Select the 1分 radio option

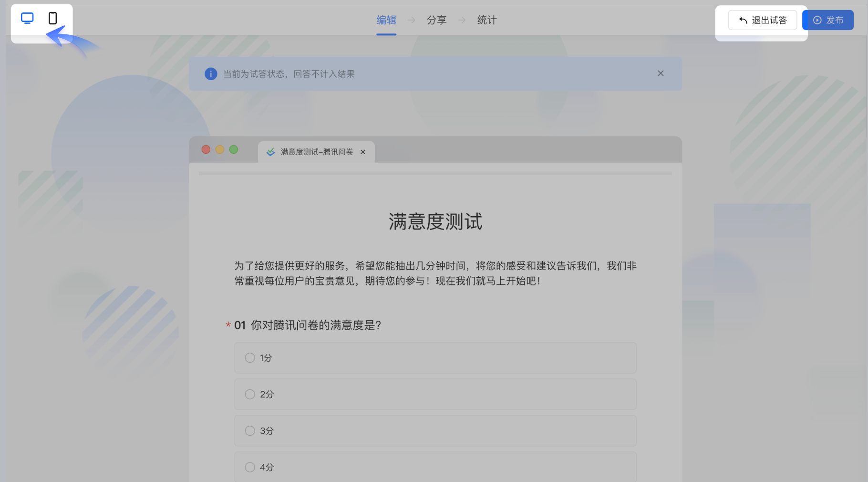coord(435,358)
